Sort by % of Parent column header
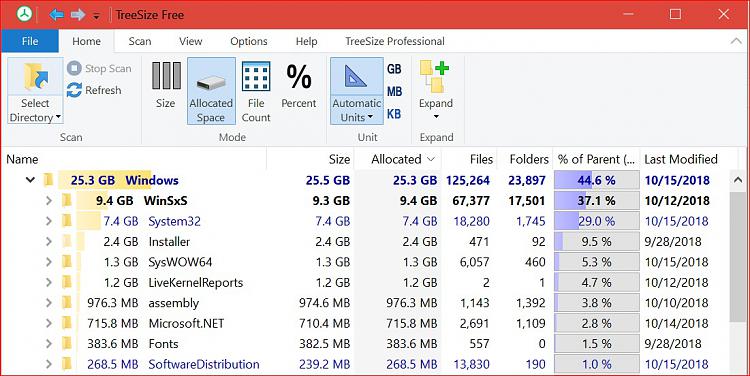The image size is (750, 376). click(x=596, y=159)
